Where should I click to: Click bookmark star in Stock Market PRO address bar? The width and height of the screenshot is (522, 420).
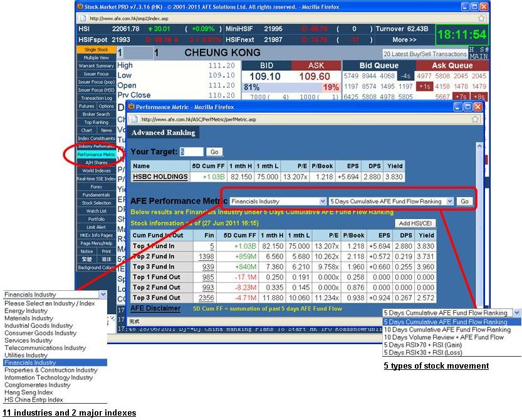pos(481,18)
